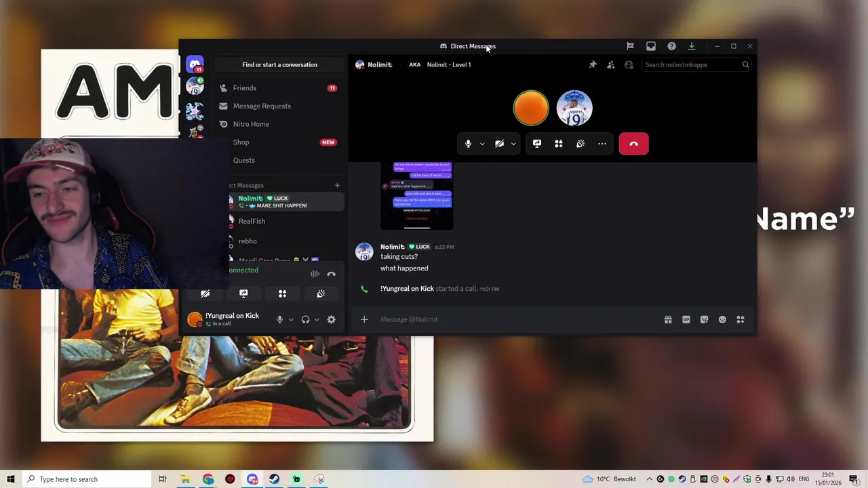Image resolution: width=868 pixels, height=488 pixels.
Task: Open soundboard from the sidebar voice panel
Action: click(321, 293)
